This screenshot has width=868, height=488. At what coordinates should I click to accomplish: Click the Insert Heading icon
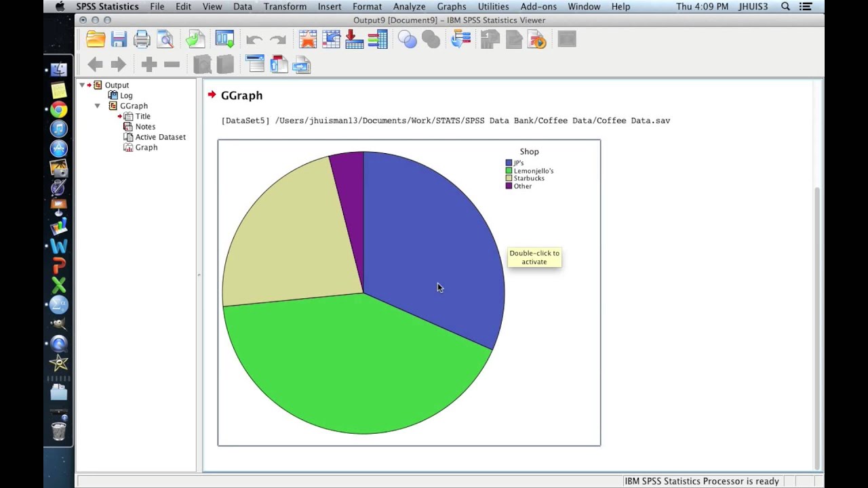pos(256,64)
